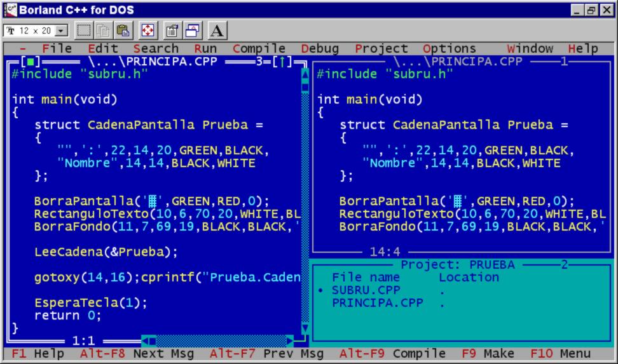The image size is (618, 364).
Task: Click BorraFondo call in the left editor
Action: pos(167,227)
